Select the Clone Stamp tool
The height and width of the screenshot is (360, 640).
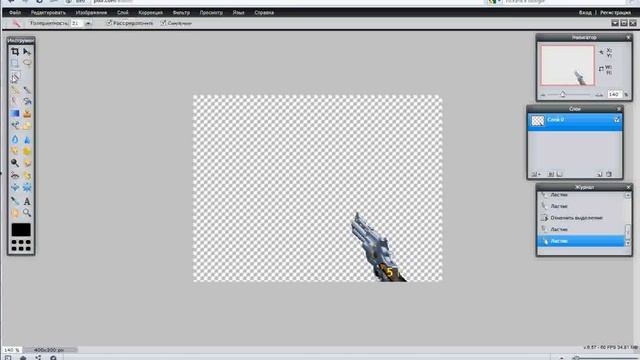pos(27,113)
